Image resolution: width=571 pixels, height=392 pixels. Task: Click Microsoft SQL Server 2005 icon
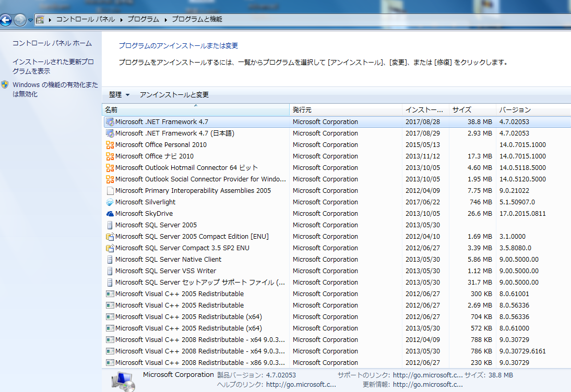pos(110,225)
